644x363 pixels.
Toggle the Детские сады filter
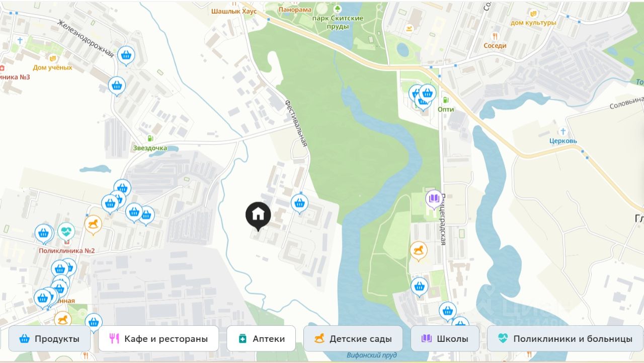(353, 339)
